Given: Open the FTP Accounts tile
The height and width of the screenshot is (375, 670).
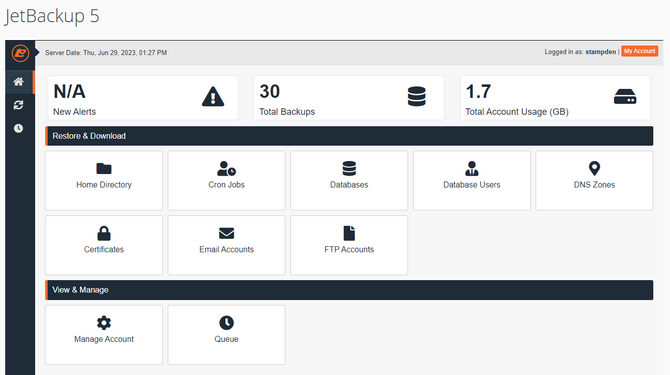Looking at the screenshot, I should 349,245.
